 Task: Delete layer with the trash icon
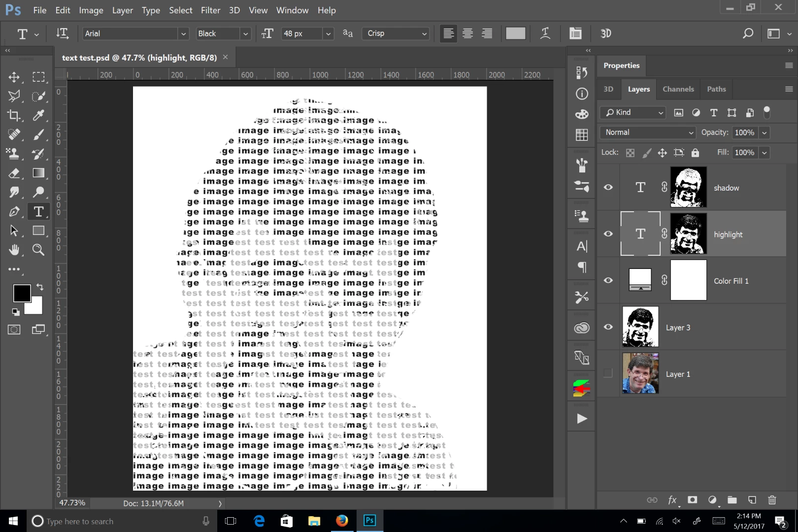click(x=772, y=500)
